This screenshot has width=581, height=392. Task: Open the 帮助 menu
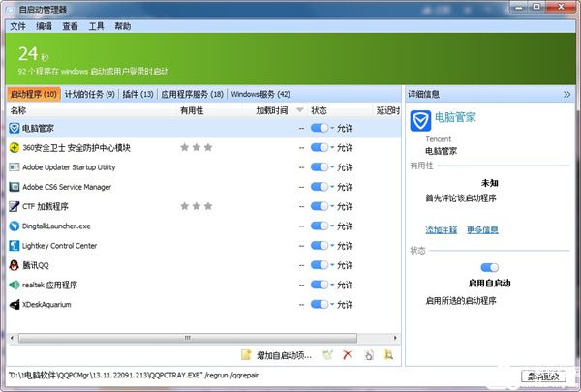(x=123, y=26)
